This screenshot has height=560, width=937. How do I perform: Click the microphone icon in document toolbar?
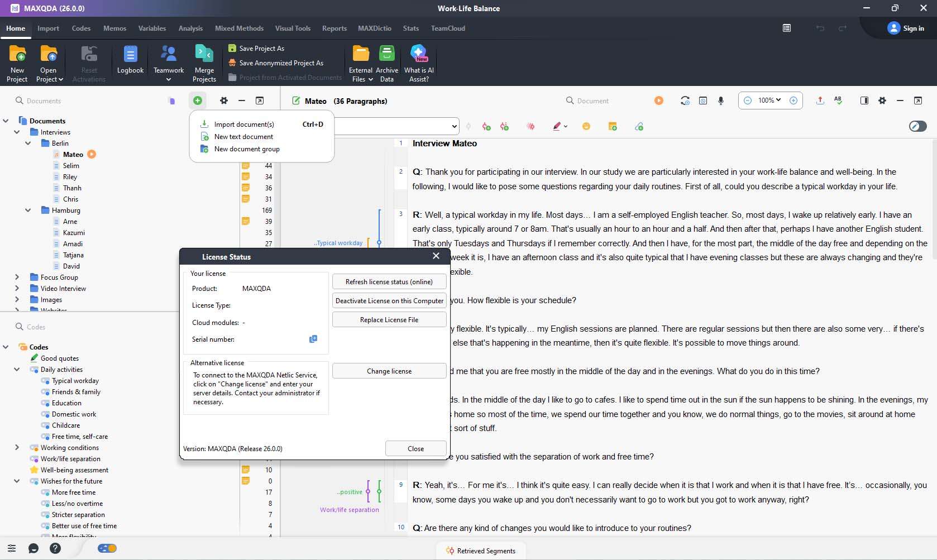721,100
